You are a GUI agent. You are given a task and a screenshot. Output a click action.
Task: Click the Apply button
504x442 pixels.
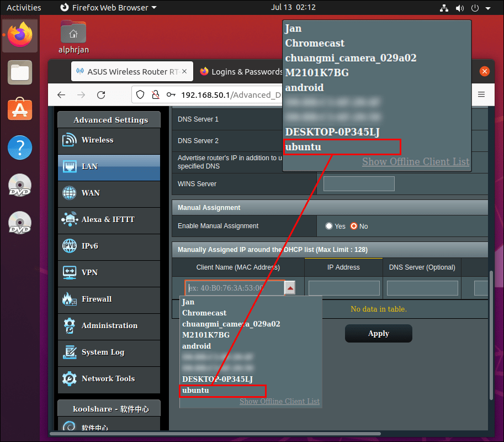pyautogui.click(x=378, y=333)
